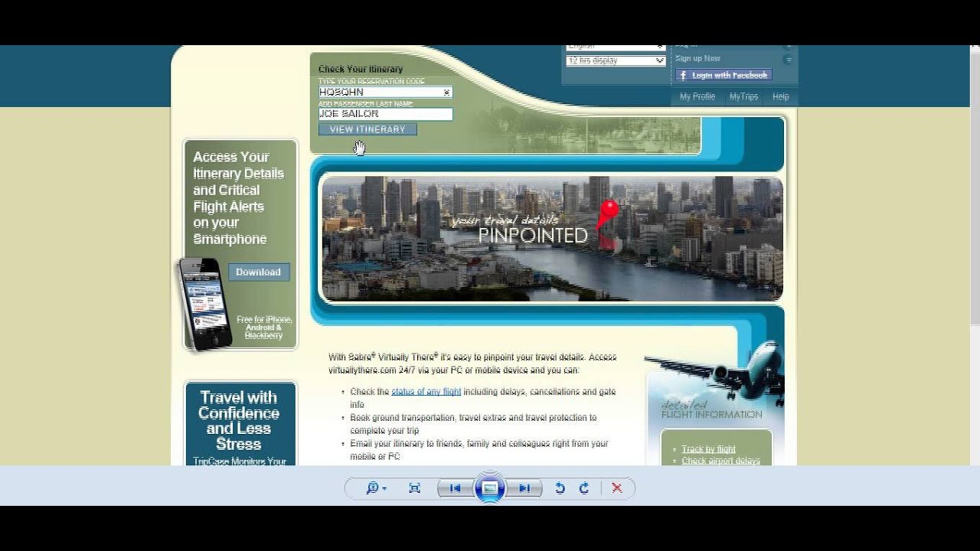Screen dimensions: 980x551
Task: Click the city skyline PINPOINTED banner
Action: [x=552, y=239]
